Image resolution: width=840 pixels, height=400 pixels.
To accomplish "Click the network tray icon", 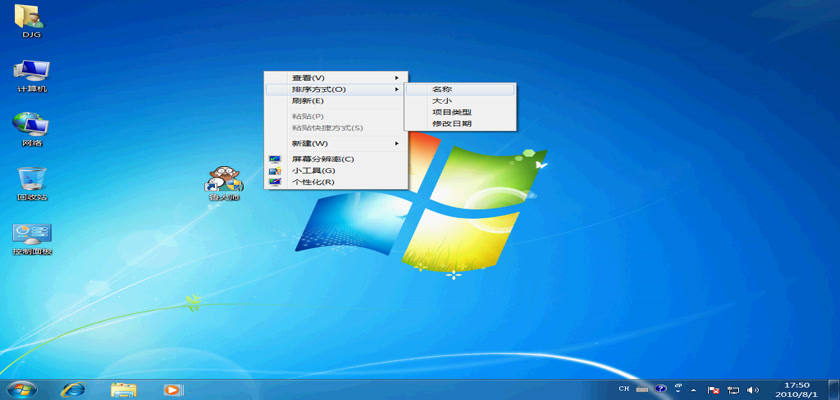I will (x=733, y=389).
